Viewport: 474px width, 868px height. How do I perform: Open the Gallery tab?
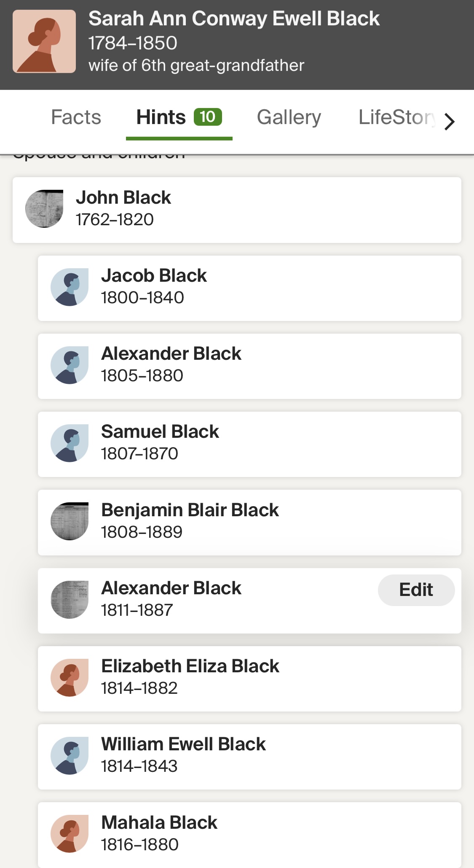[x=289, y=117]
